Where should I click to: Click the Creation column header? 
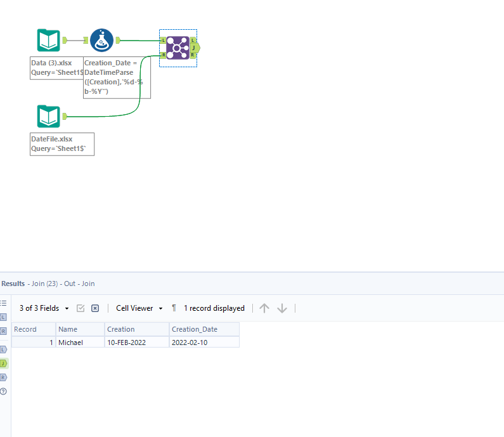137,329
